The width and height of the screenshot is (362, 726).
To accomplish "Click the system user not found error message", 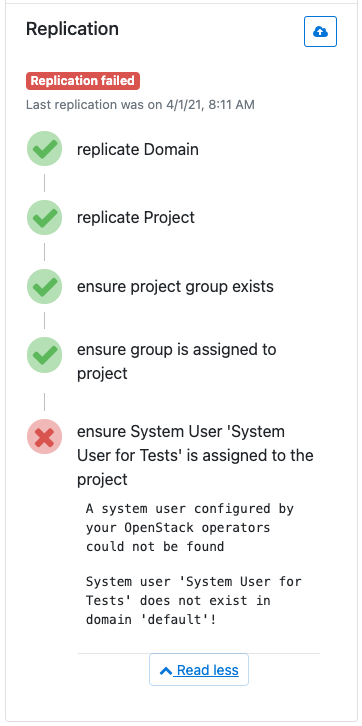I will point(190,527).
